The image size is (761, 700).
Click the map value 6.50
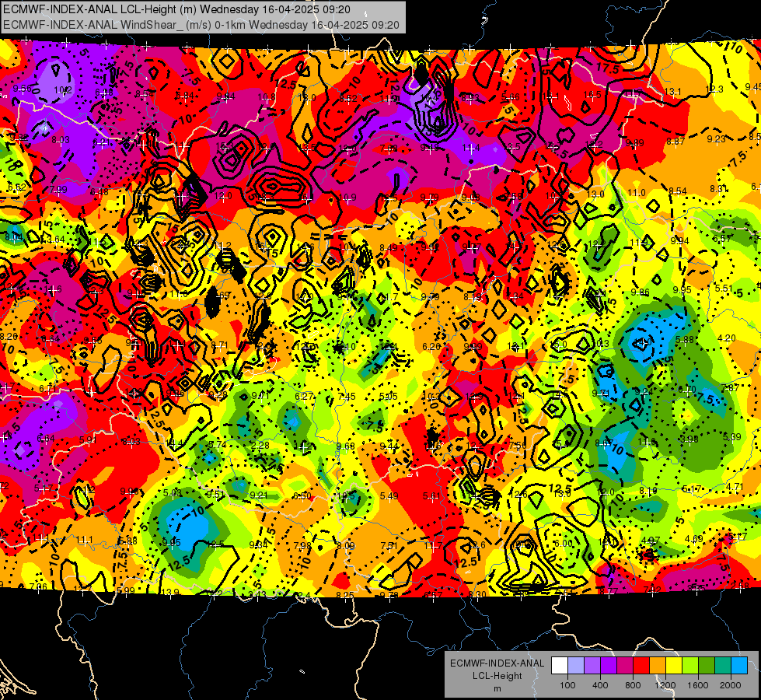point(302,495)
